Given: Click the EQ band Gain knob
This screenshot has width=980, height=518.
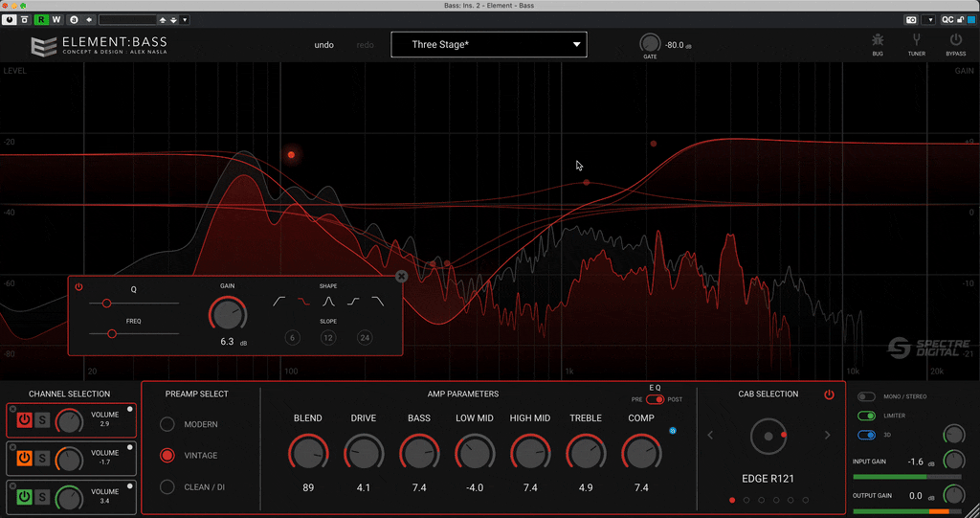Looking at the screenshot, I should coord(228,313).
